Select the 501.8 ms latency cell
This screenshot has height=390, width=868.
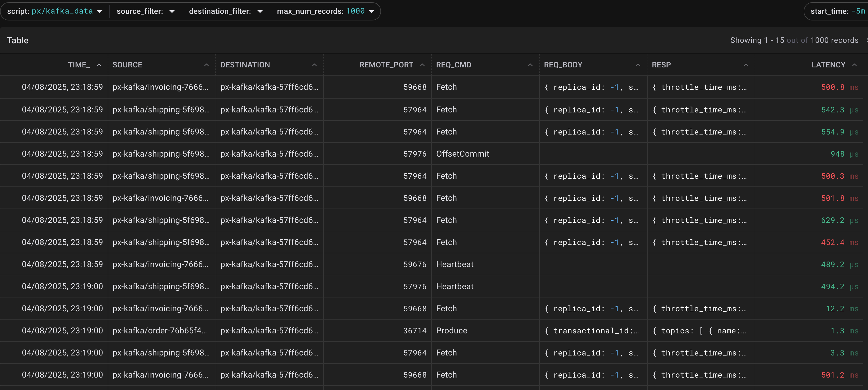[809, 198]
